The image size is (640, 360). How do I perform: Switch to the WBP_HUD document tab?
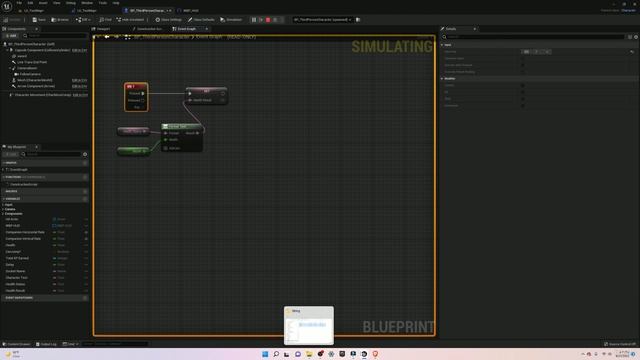point(188,11)
